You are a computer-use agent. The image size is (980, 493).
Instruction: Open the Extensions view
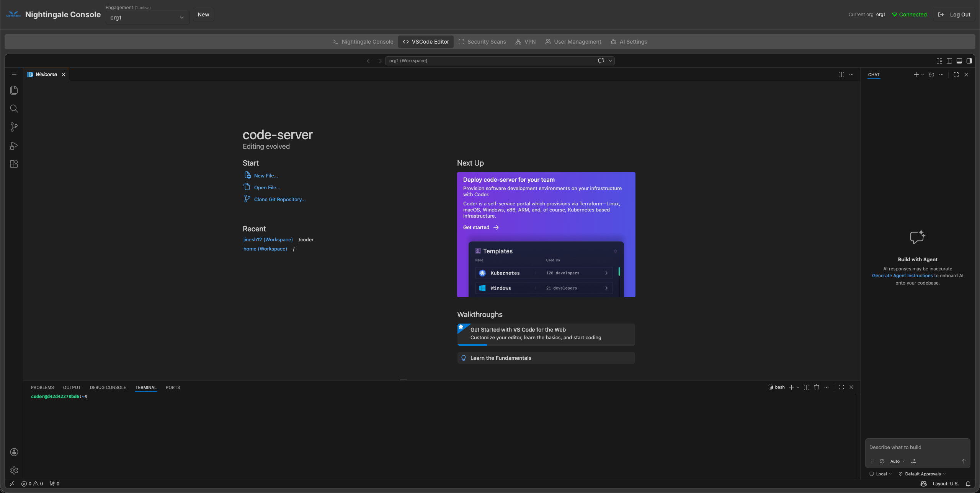tap(14, 164)
